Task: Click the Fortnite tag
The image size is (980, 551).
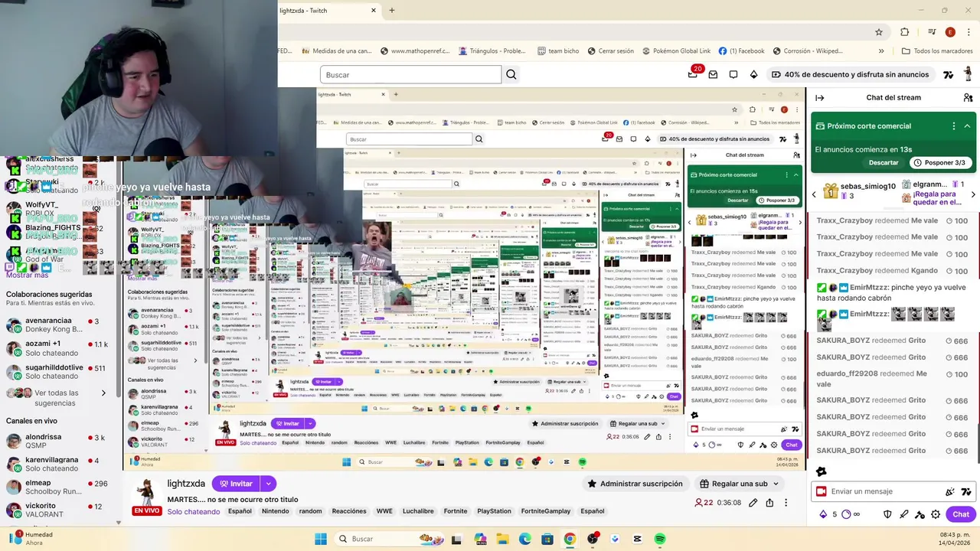Action: (x=456, y=511)
